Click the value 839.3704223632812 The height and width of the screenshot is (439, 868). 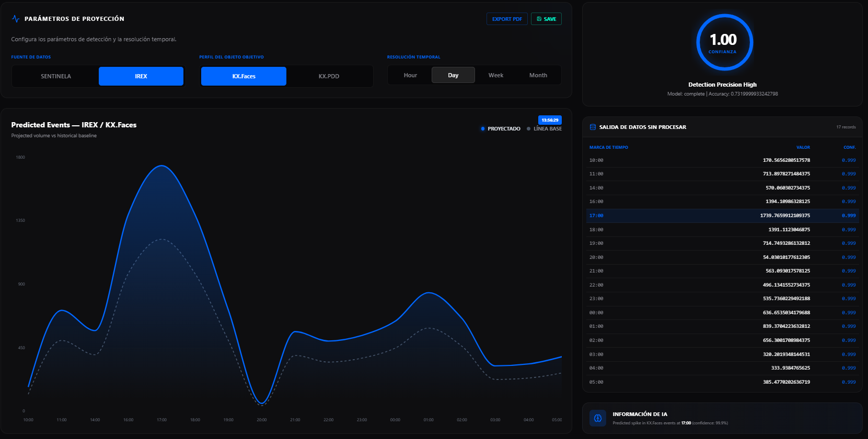click(786, 326)
